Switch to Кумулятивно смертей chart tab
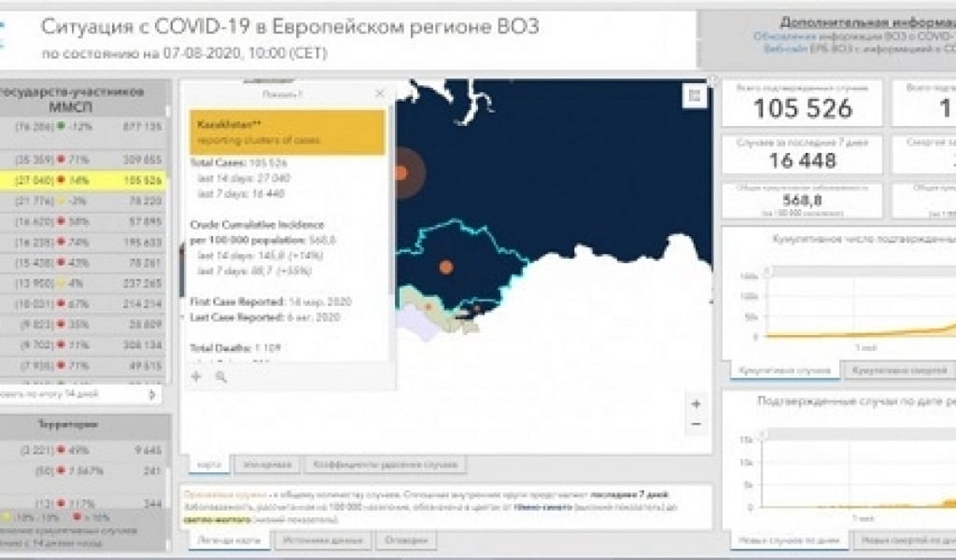 (x=899, y=371)
